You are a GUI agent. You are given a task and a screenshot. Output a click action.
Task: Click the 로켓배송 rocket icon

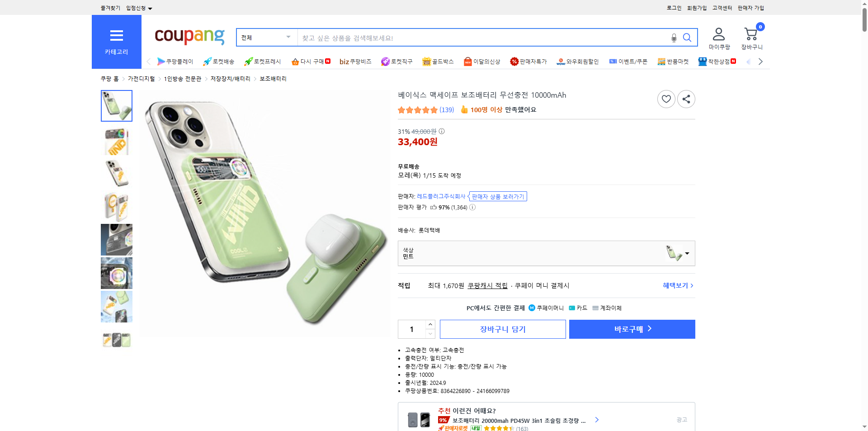(207, 61)
